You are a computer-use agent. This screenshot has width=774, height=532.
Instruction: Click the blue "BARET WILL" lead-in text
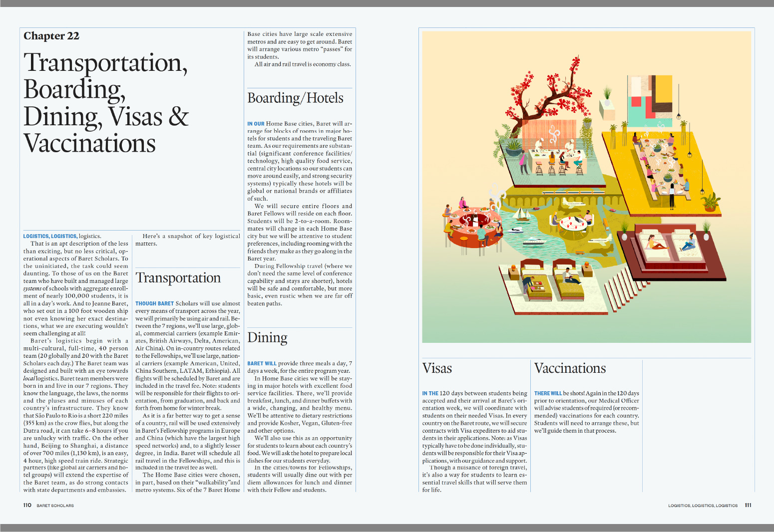pyautogui.click(x=262, y=363)
